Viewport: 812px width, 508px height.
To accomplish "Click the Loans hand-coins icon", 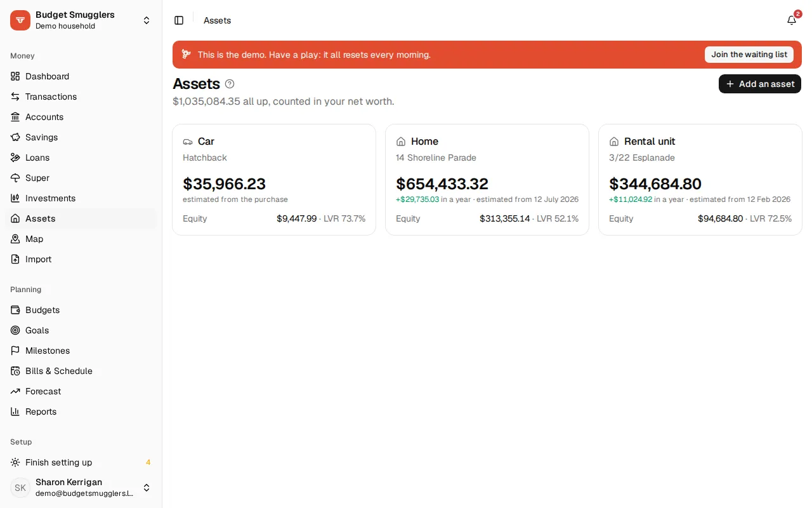I will 15,157.
